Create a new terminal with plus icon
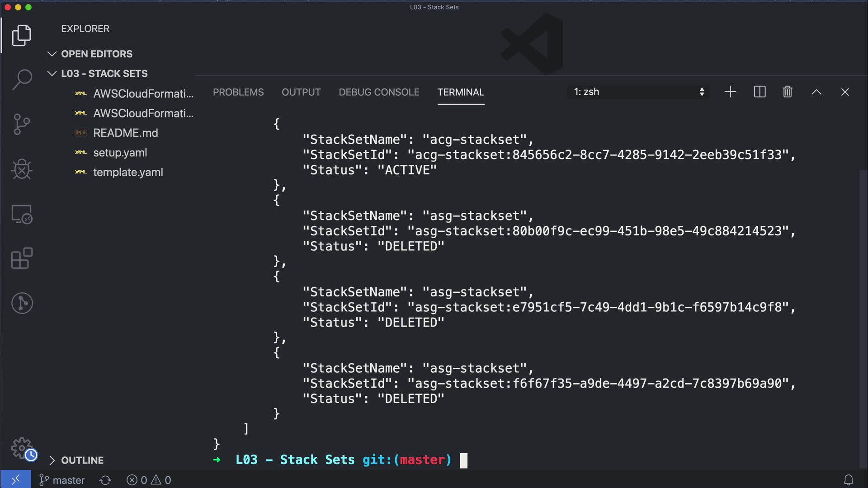This screenshot has height=488, width=868. point(730,92)
